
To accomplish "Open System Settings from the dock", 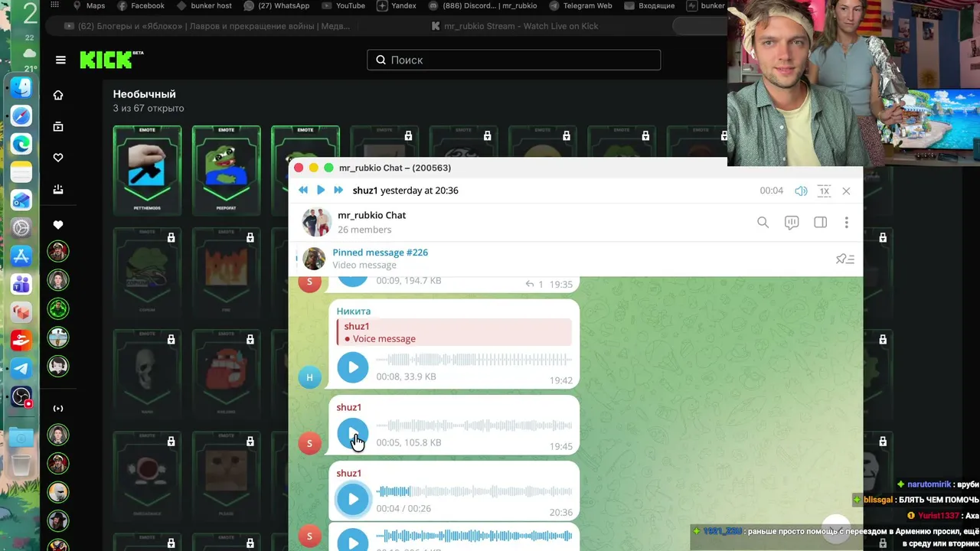I will coord(21,227).
